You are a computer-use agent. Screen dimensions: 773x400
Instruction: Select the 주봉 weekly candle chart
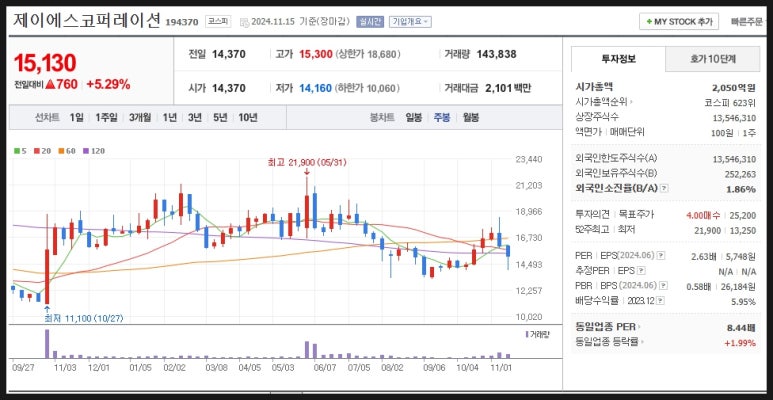point(442,117)
